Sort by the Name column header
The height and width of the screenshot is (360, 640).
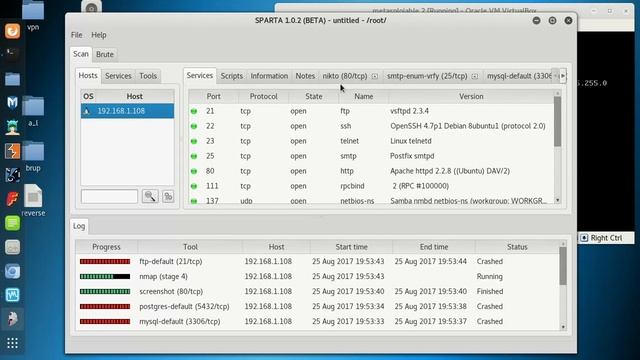click(x=363, y=96)
